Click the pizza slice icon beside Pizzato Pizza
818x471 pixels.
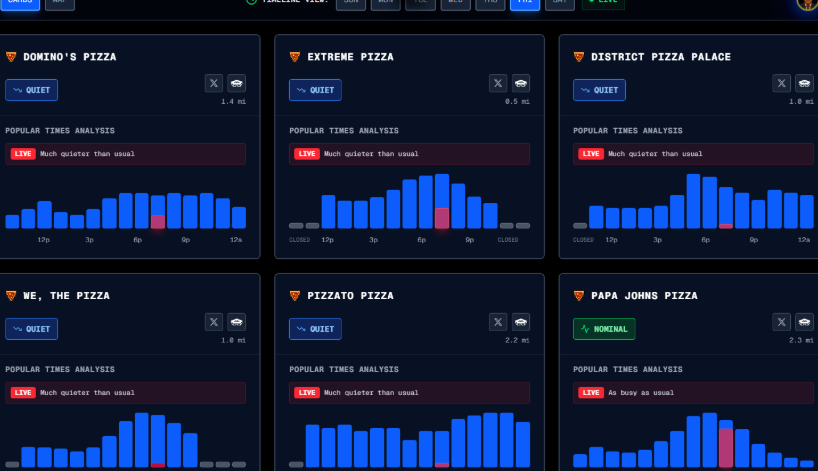(295, 296)
